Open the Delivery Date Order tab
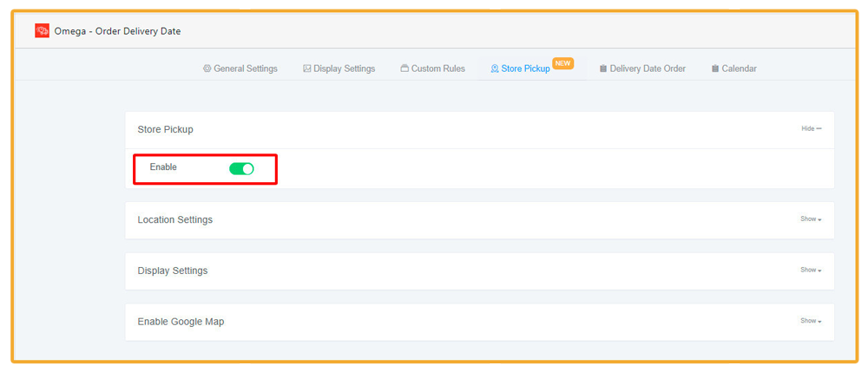Screen dimensions: 868x372 tap(648, 69)
